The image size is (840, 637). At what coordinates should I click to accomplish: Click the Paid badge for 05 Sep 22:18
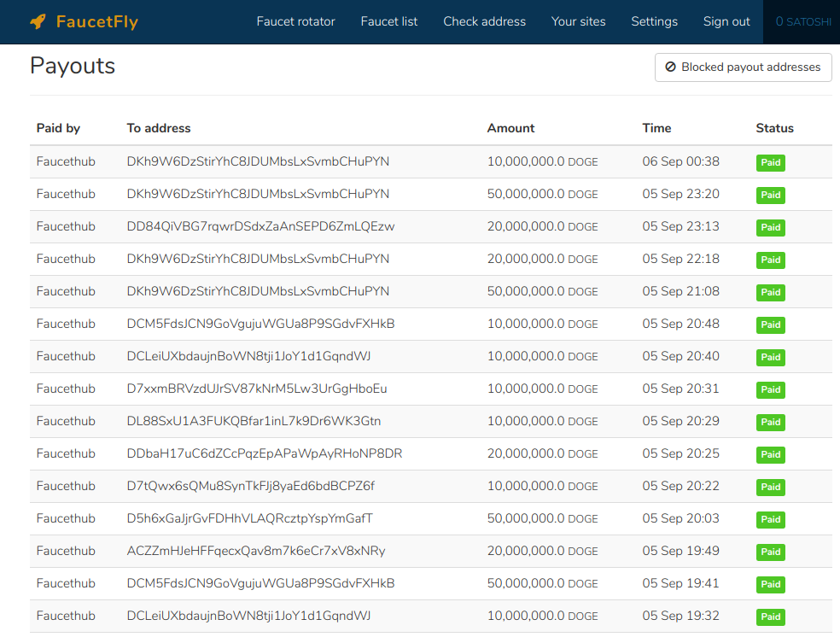pyautogui.click(x=770, y=260)
